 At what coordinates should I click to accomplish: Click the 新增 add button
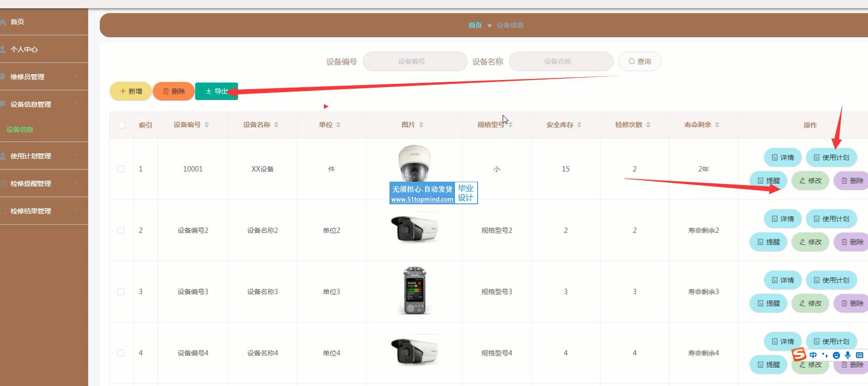[x=131, y=91]
